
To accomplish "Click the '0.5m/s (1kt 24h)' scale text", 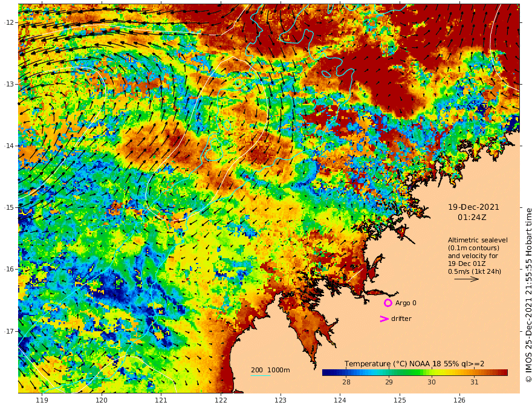I will (x=475, y=271).
